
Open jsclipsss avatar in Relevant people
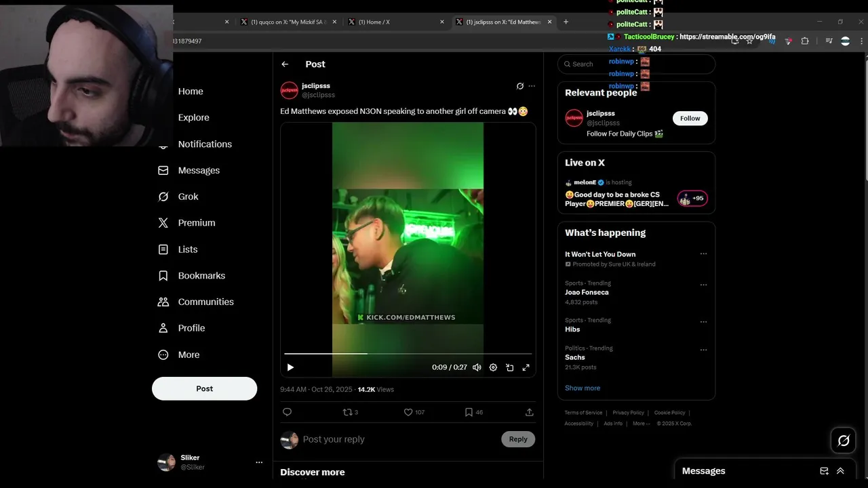click(574, 118)
